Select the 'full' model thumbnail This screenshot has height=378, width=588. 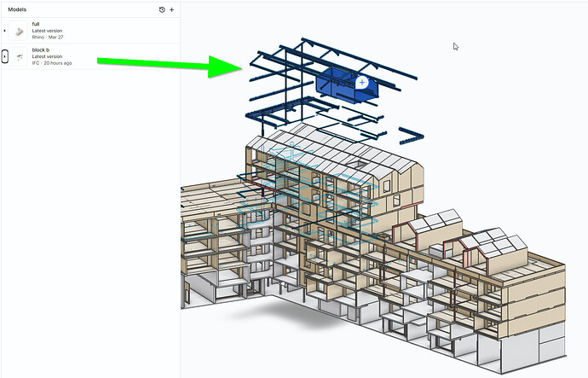point(18,31)
